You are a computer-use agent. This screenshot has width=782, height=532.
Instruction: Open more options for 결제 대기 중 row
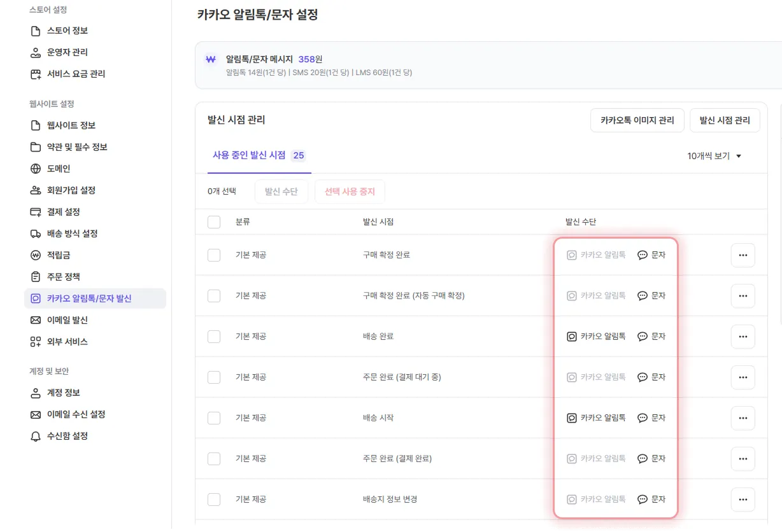tap(743, 377)
